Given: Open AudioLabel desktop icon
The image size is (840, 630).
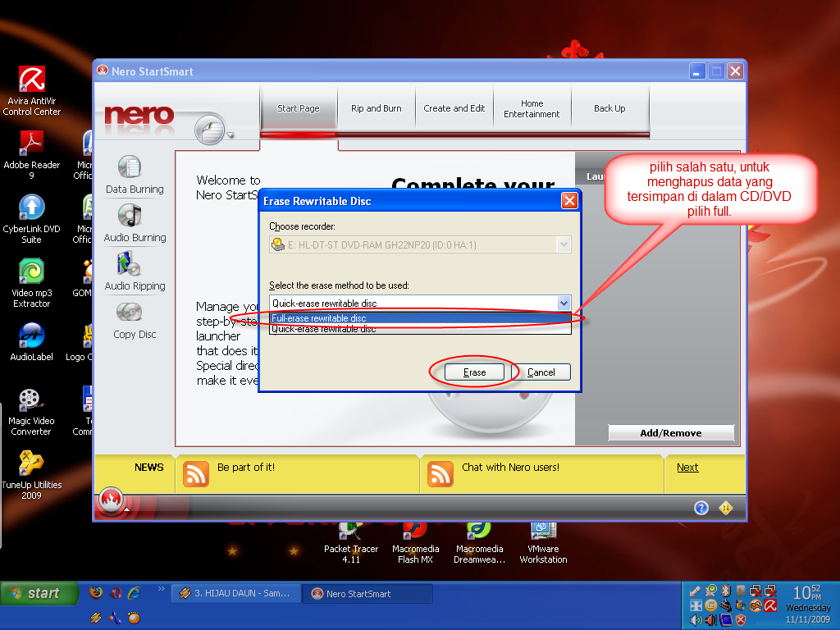Looking at the screenshot, I should coord(32,342).
